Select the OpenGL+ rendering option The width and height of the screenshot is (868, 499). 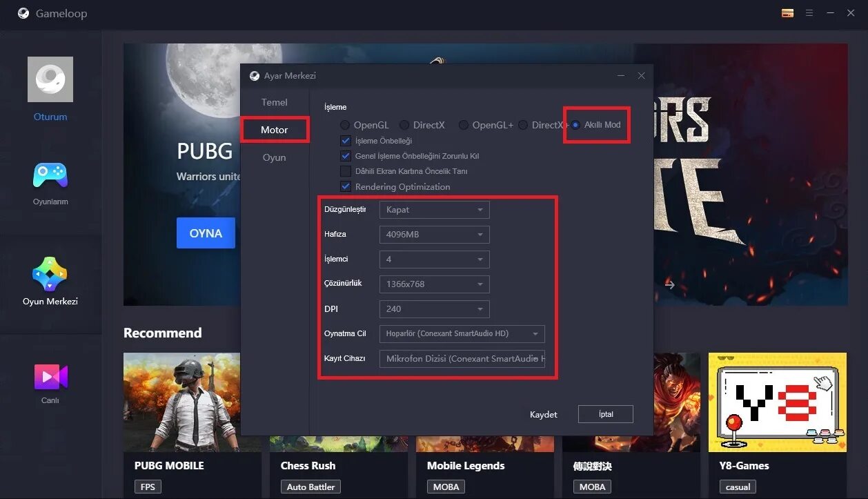(464, 125)
